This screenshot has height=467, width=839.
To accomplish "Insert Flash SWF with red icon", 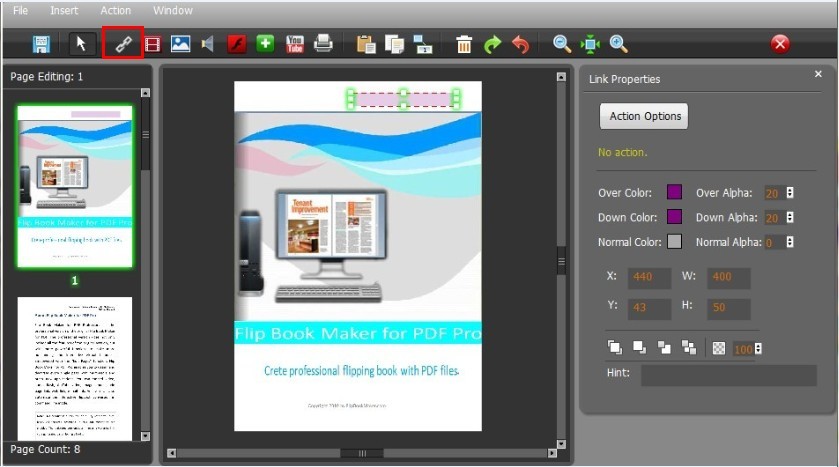I will point(237,44).
